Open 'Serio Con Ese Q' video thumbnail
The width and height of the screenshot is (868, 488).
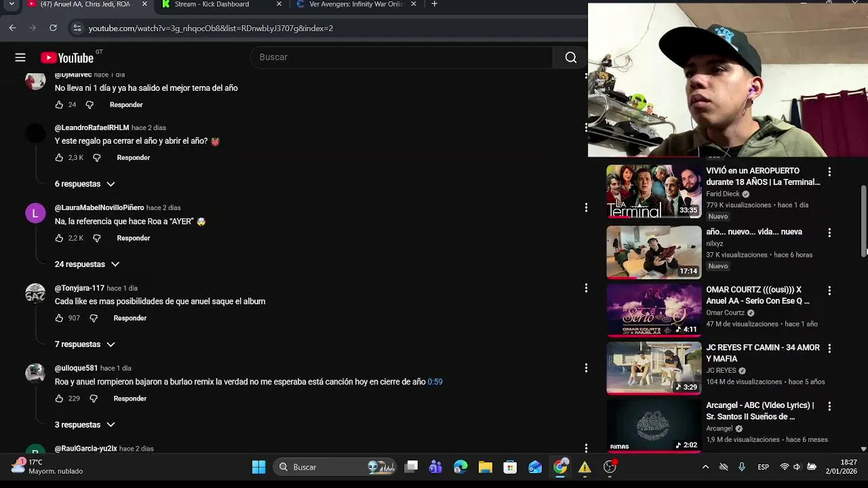(654, 310)
